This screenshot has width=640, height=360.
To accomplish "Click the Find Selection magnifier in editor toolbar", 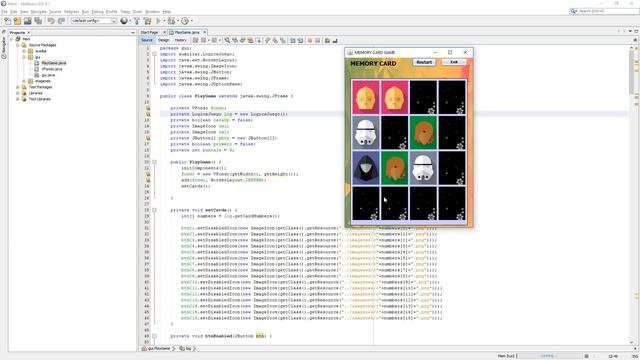I will [x=227, y=40].
